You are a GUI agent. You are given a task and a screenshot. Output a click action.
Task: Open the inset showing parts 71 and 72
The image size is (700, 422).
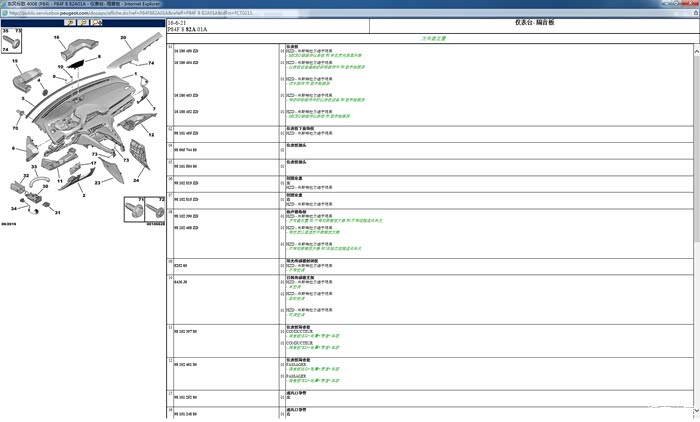[x=143, y=207]
